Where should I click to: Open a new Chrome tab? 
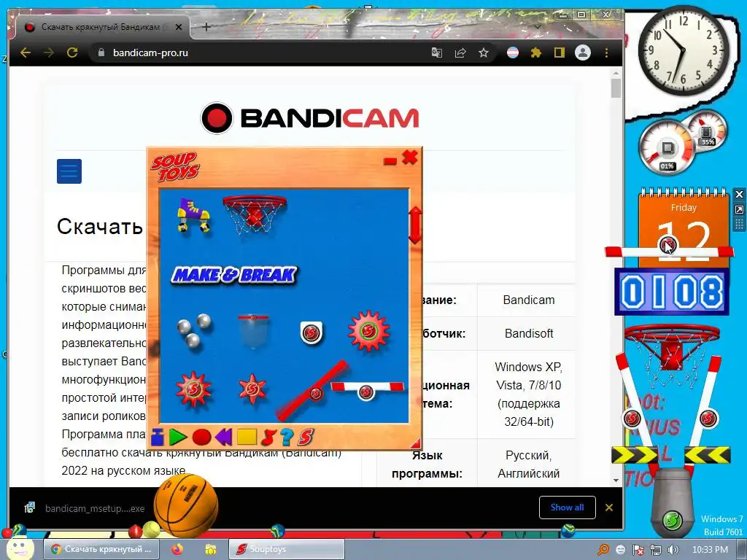click(206, 27)
